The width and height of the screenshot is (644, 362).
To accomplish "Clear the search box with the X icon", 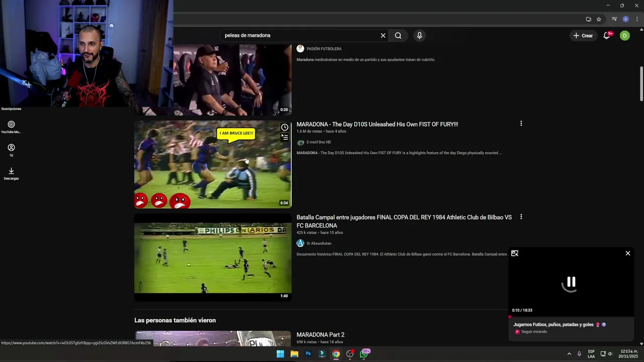I will (x=383, y=36).
